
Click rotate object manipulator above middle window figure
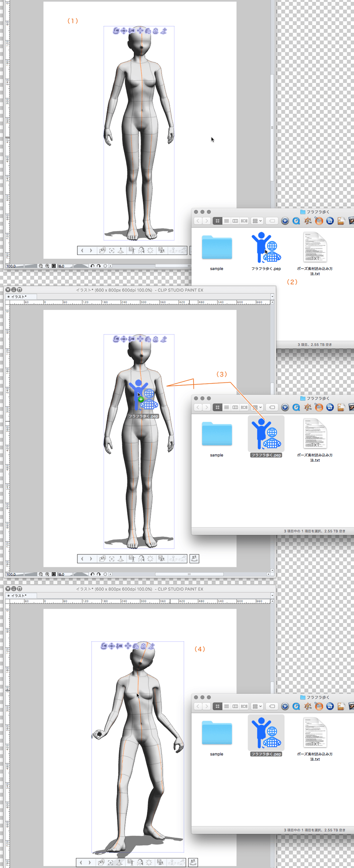[148, 339]
